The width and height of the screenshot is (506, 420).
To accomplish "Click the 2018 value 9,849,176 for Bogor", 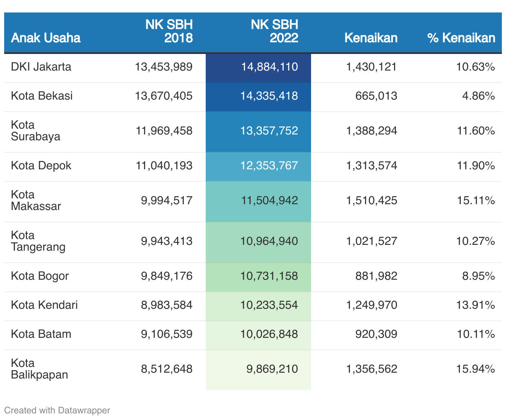I will (167, 276).
